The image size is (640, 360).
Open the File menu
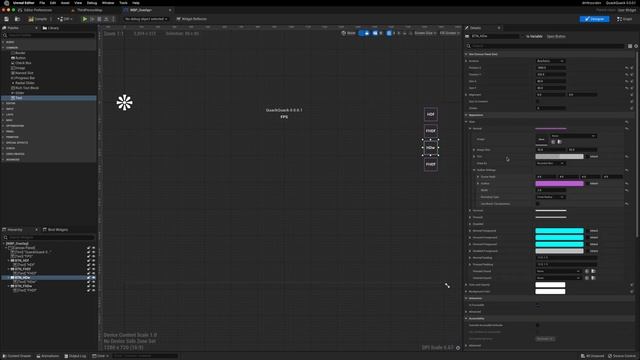click(x=42, y=3)
